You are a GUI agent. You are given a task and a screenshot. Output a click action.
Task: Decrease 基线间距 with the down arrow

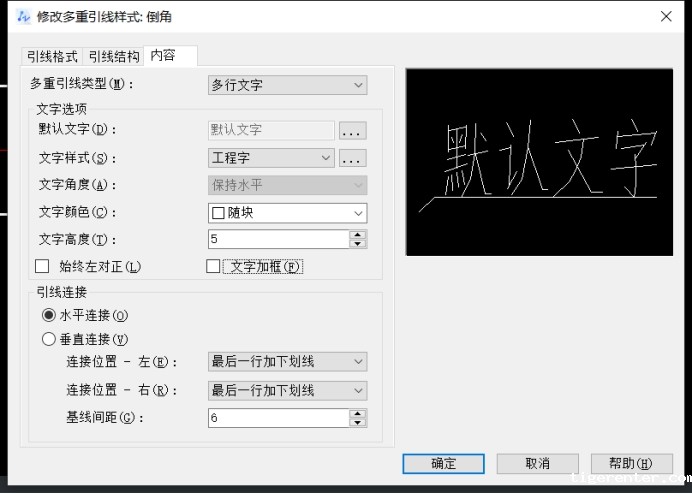pyautogui.click(x=358, y=423)
